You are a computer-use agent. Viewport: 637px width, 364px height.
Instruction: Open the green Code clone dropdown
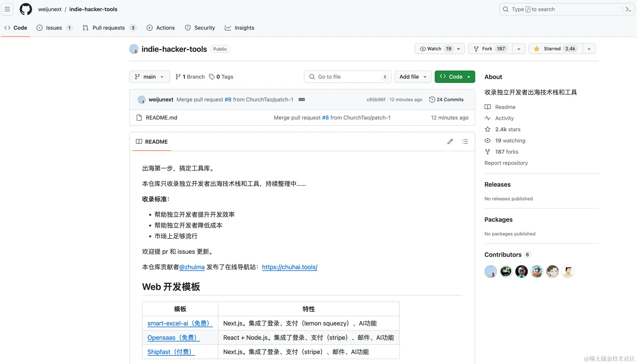point(455,77)
